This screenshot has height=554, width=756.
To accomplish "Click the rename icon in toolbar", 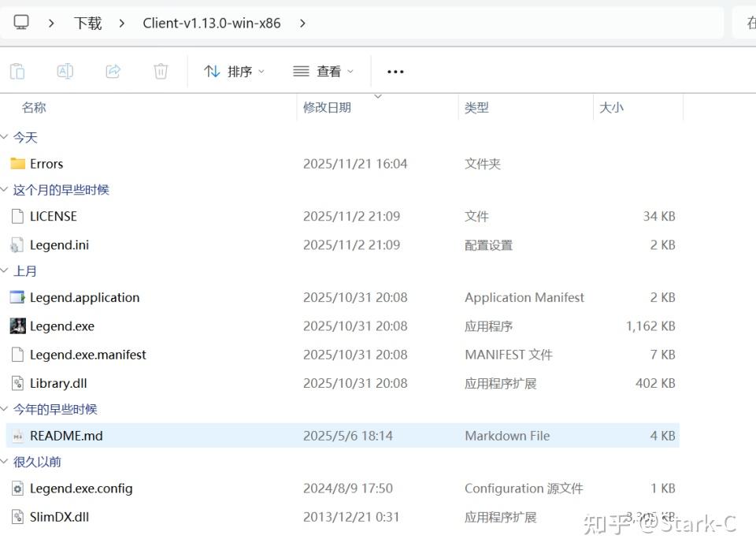I will [x=65, y=72].
